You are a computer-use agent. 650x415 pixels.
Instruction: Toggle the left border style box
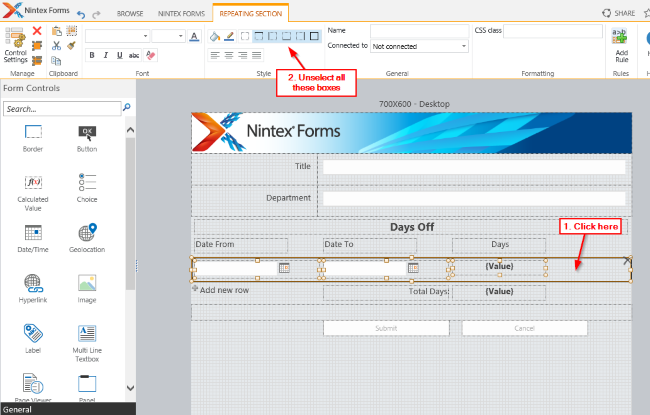pos(272,36)
